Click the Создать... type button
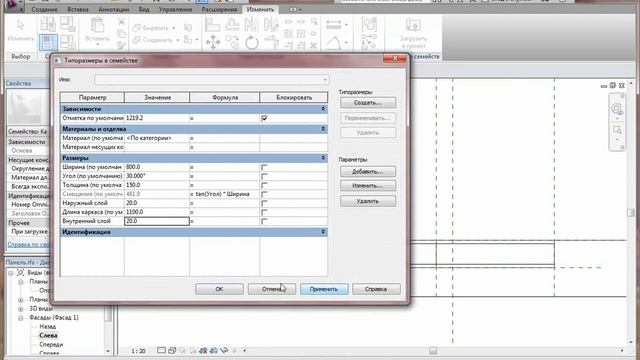Image resolution: width=640 pixels, height=360 pixels. 368,103
